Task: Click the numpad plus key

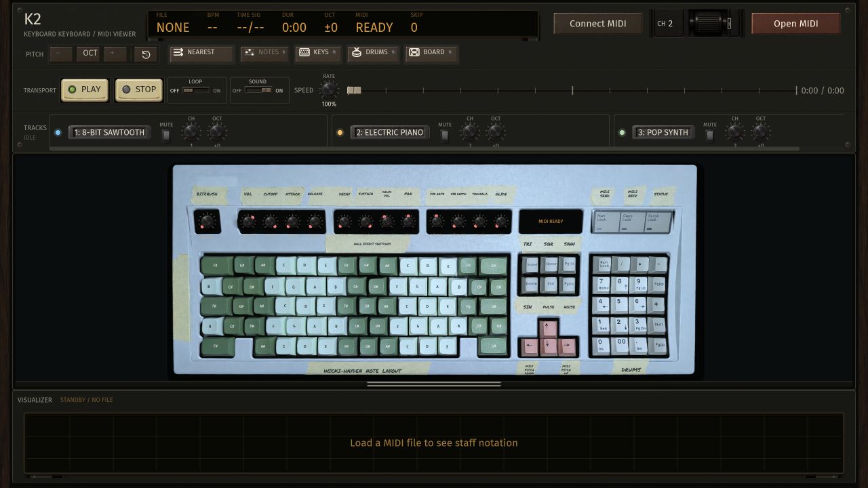Action: coord(657,304)
